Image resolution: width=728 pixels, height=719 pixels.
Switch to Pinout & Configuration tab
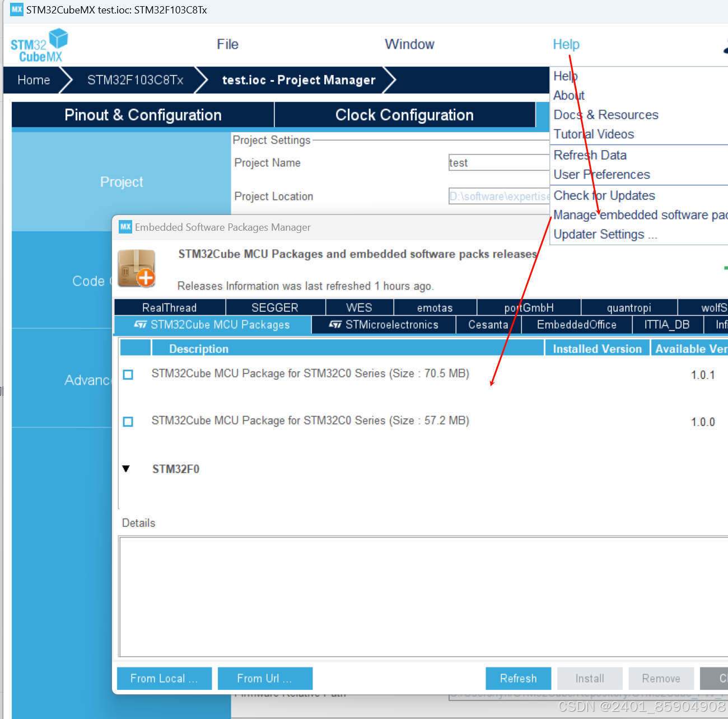click(143, 115)
